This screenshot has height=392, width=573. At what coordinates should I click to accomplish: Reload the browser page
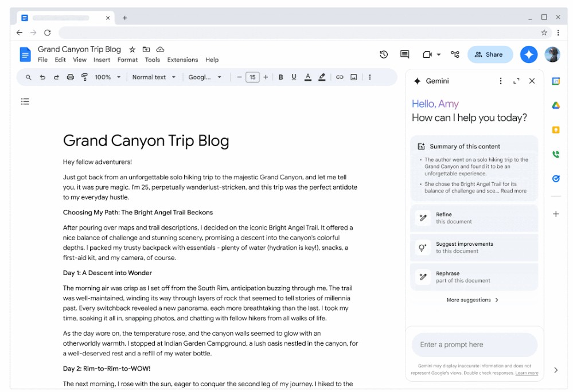(48, 33)
